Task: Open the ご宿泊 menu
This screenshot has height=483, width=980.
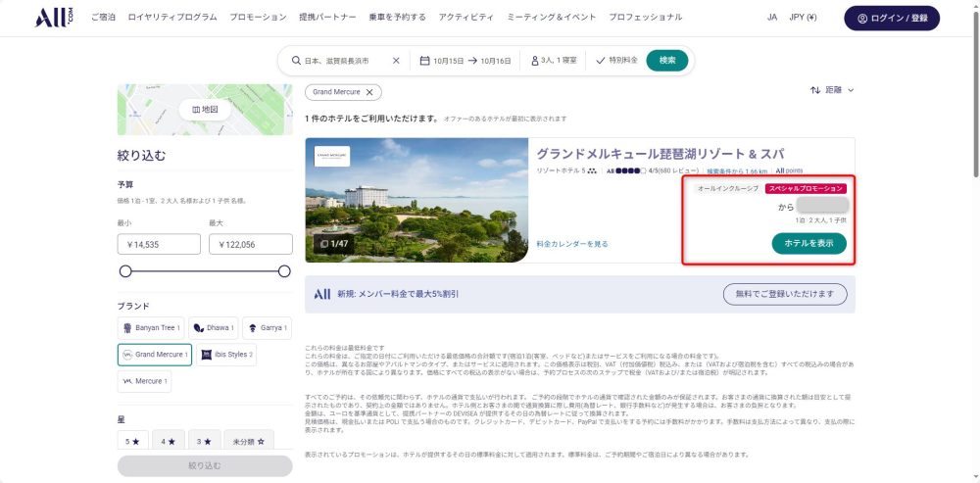Action: (x=103, y=18)
